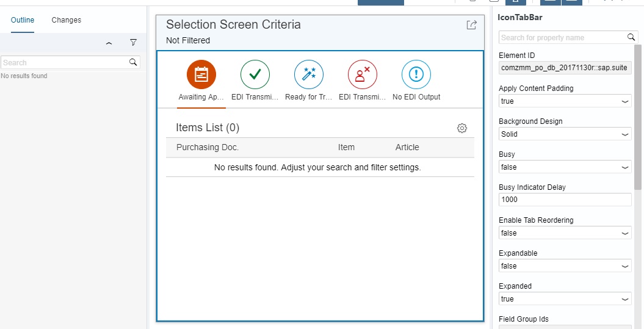This screenshot has width=644, height=329.
Task: Select the Awaiting Approval calendar icon tab
Action: click(x=201, y=74)
